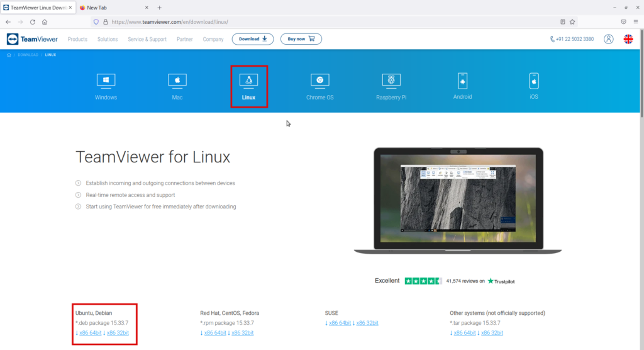
Task: Click the browser address bar URL field
Action: tap(314, 21)
